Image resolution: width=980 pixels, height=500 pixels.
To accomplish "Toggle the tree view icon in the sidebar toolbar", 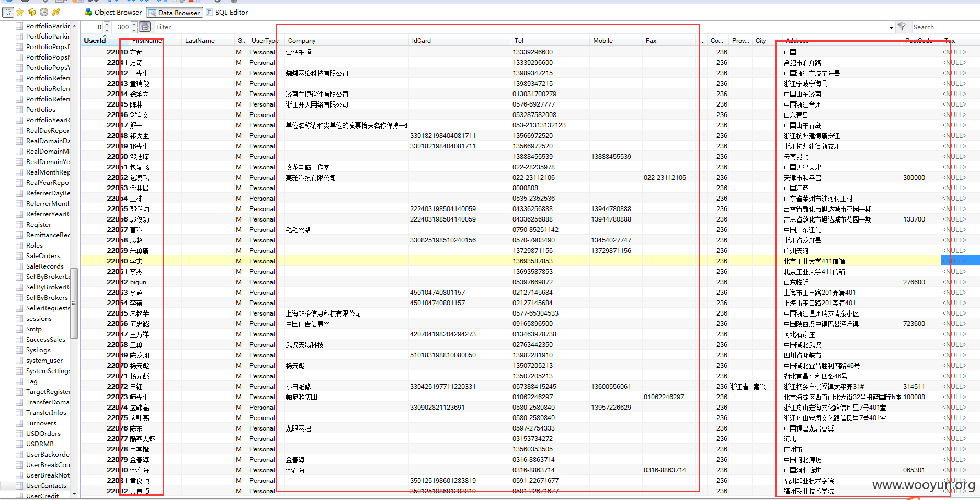I will (x=8, y=12).
